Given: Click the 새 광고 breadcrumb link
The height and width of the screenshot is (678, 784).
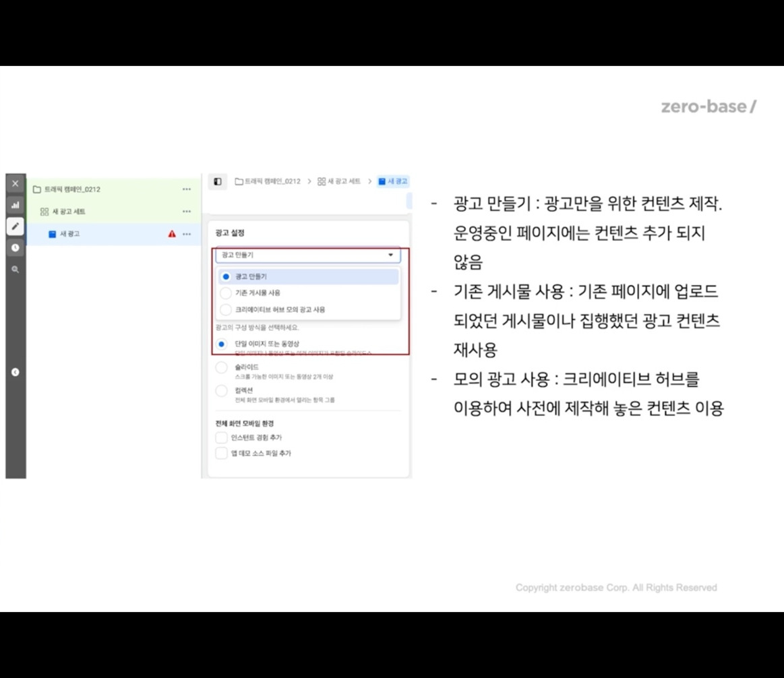Looking at the screenshot, I should coord(396,181).
